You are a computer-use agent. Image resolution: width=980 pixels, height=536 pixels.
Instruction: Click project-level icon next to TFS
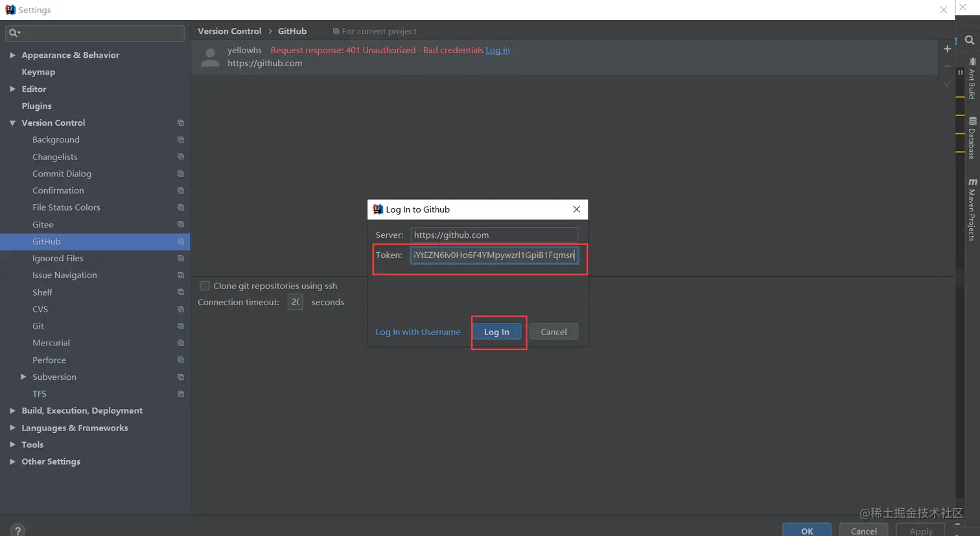click(181, 394)
